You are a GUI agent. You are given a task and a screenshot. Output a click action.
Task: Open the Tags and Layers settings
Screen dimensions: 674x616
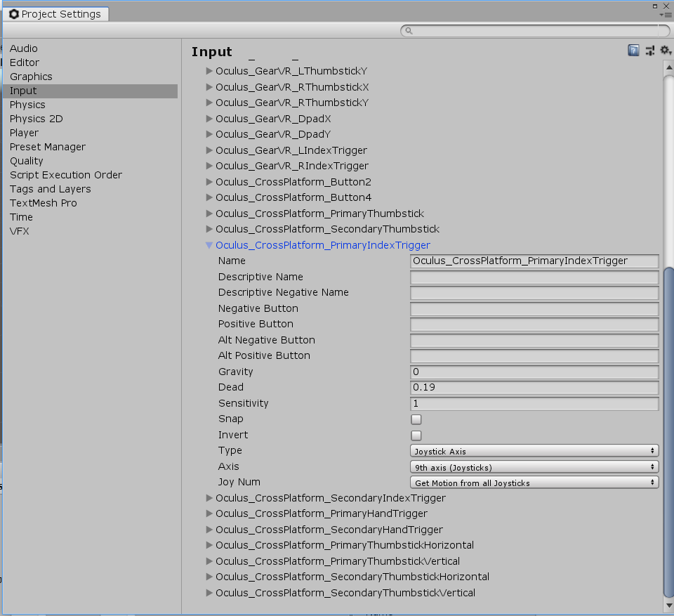(51, 189)
